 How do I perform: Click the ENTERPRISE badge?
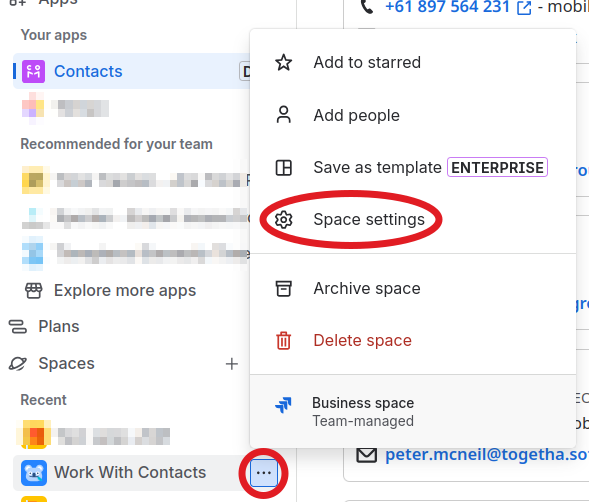point(497,167)
